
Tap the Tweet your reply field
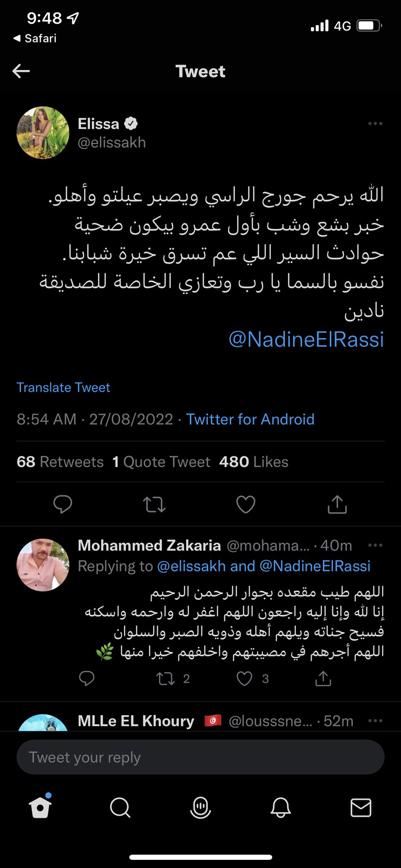point(200,758)
